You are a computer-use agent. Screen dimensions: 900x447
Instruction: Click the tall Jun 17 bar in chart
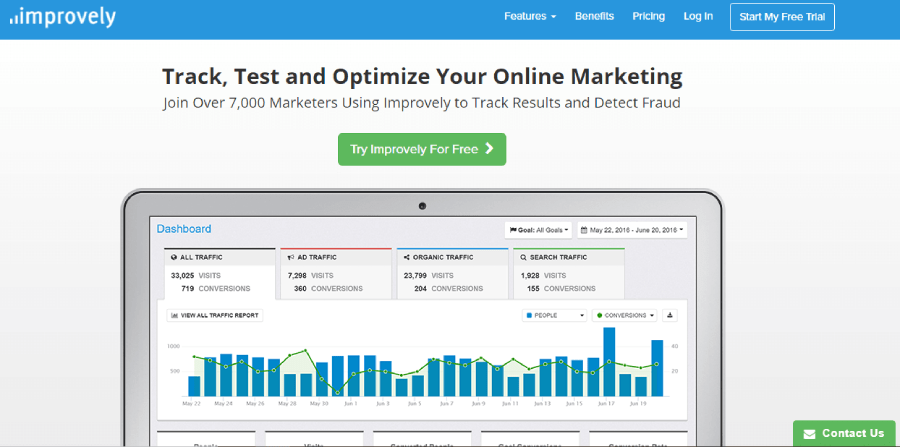tap(609, 362)
